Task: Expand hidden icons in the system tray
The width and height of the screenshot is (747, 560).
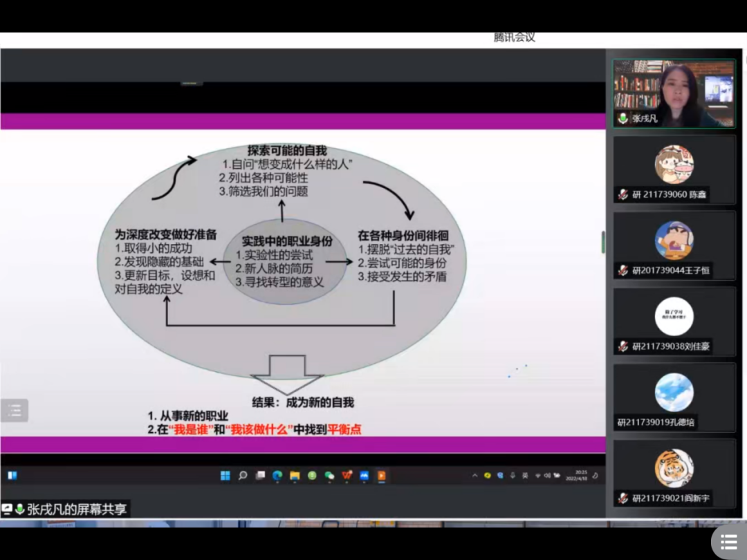Action: coord(474,476)
